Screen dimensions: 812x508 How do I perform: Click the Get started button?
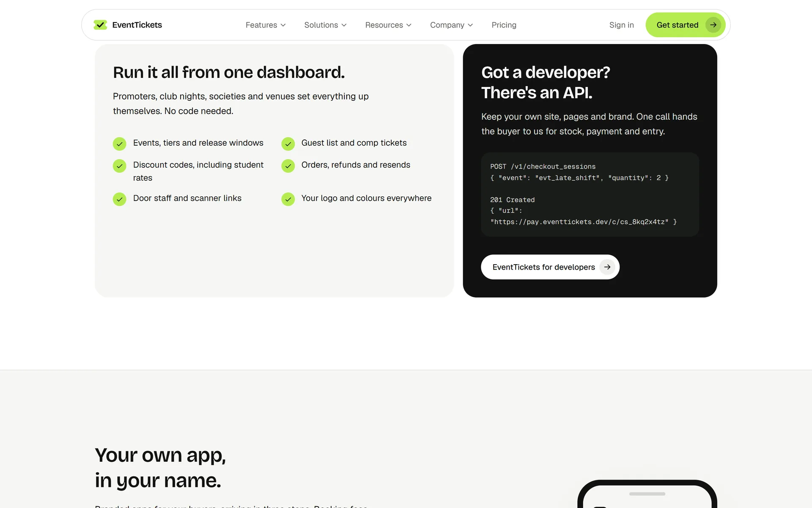tap(685, 25)
